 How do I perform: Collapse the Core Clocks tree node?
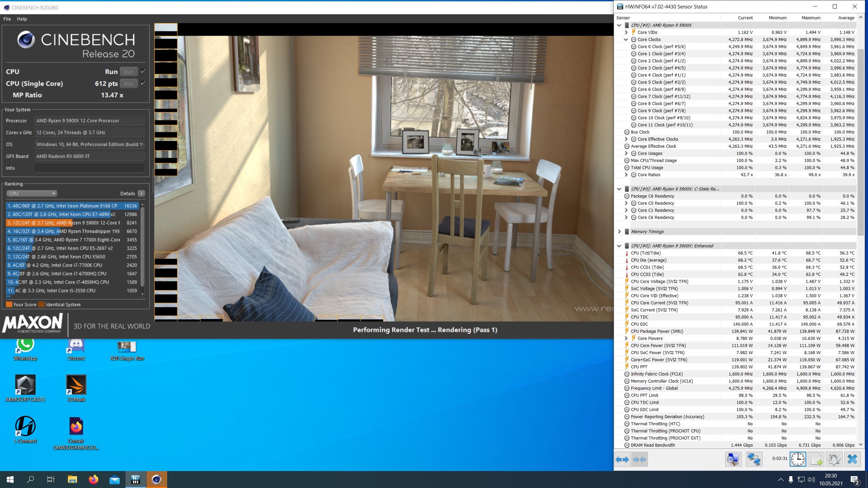626,40
